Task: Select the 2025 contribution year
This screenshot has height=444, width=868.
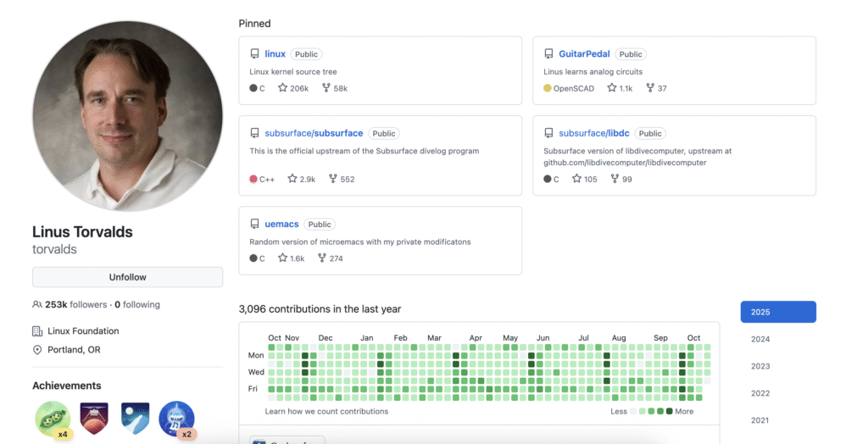Action: (x=777, y=312)
